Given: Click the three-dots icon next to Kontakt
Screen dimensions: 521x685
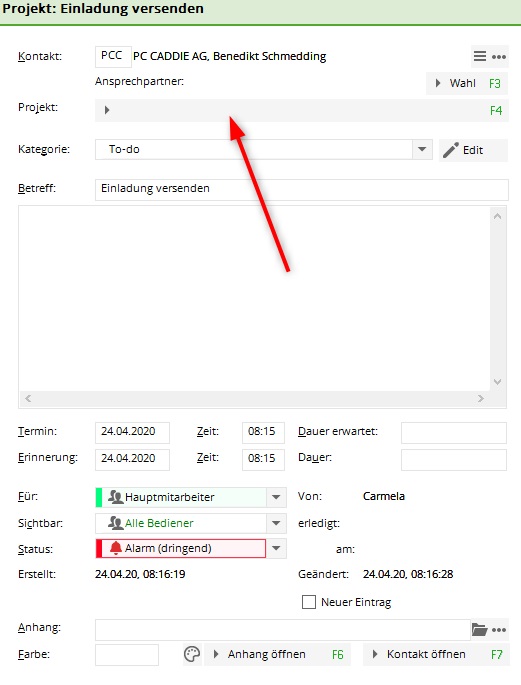Looking at the screenshot, I should 499,57.
